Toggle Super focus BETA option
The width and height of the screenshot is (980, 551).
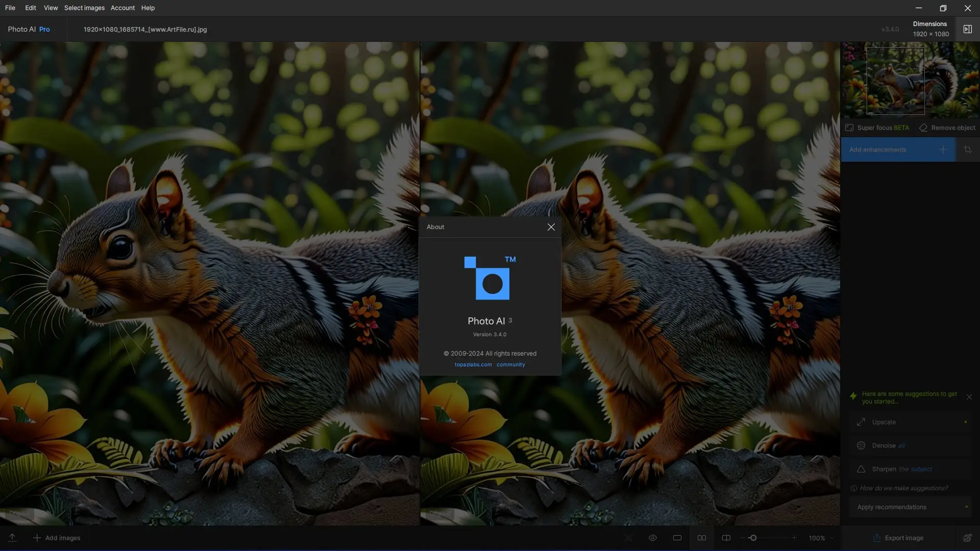[877, 128]
